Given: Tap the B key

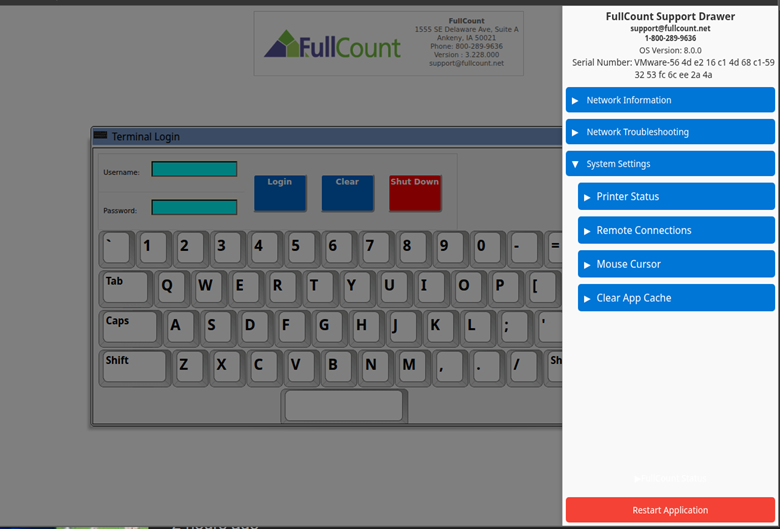Looking at the screenshot, I should coord(338,368).
